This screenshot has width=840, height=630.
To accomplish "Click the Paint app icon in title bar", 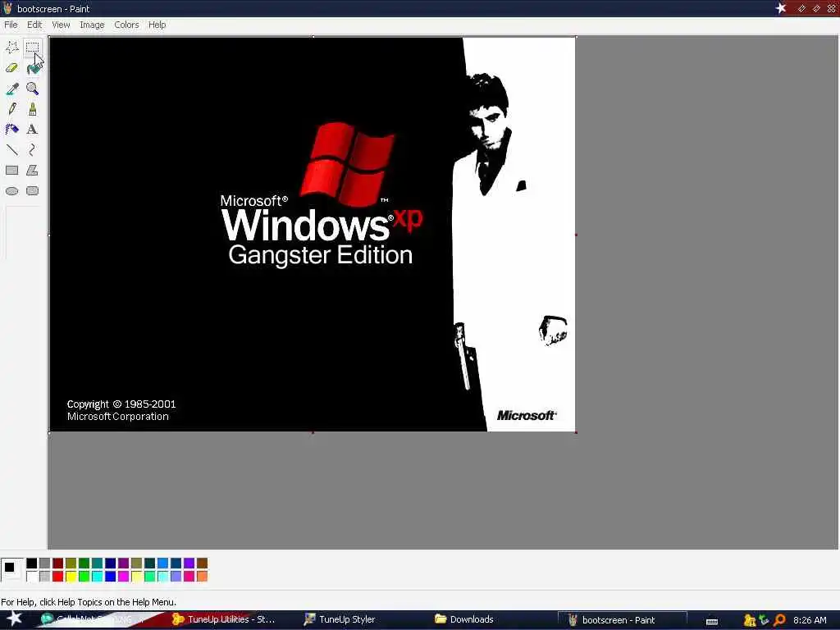I will click(x=7, y=8).
